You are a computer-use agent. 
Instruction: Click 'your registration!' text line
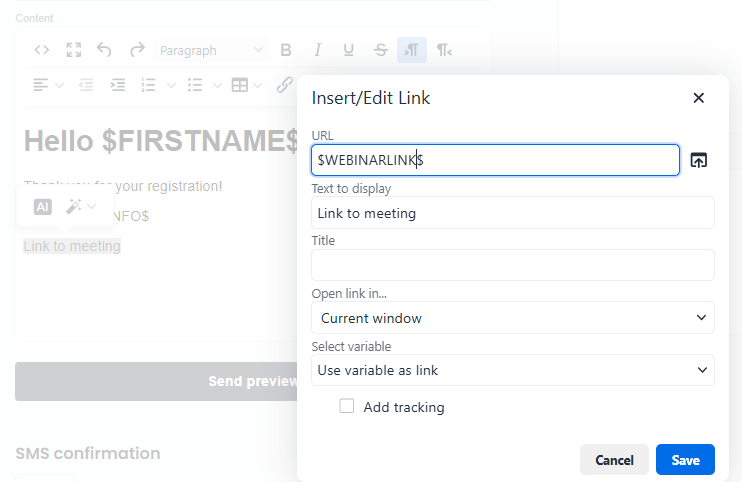coord(168,186)
